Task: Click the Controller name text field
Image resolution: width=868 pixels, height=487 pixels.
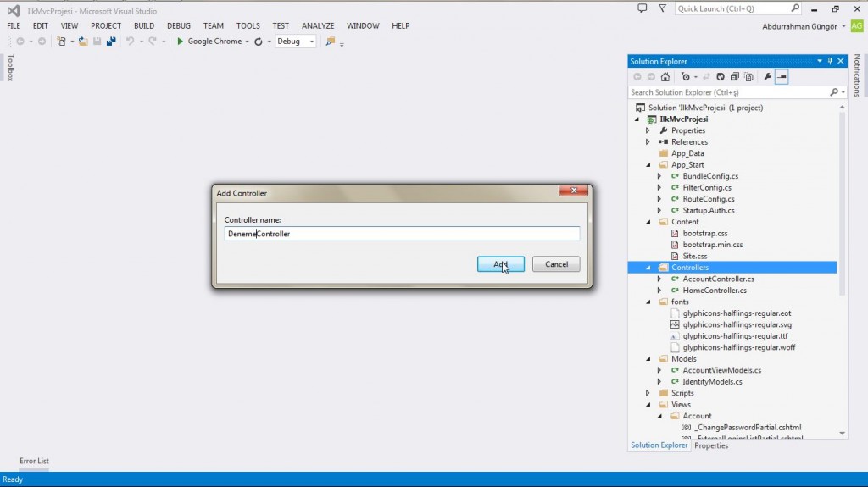Action: pyautogui.click(x=402, y=234)
